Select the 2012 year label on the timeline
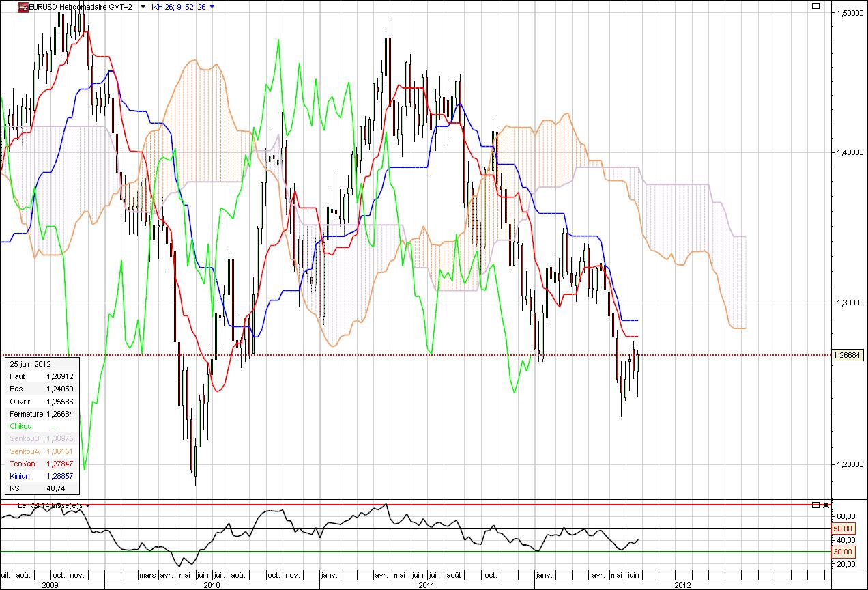Image resolution: width=868 pixels, height=590 pixels. 682,585
